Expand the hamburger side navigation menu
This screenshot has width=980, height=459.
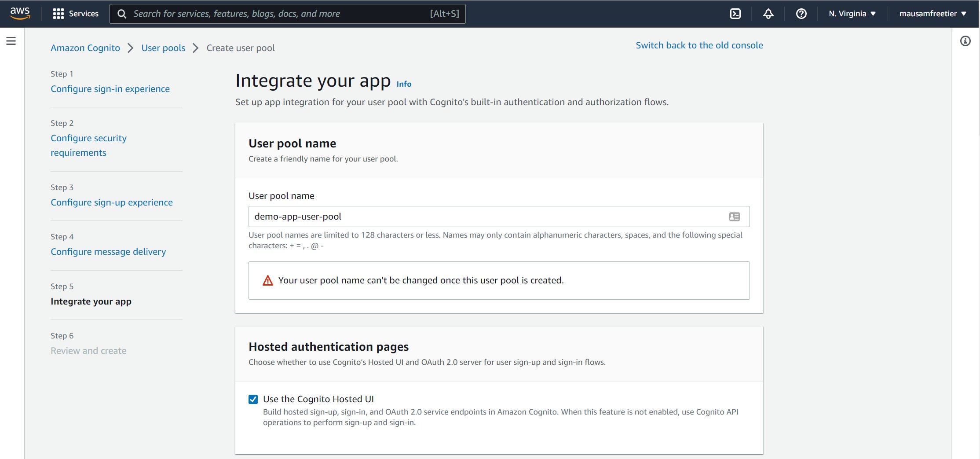(x=11, y=41)
